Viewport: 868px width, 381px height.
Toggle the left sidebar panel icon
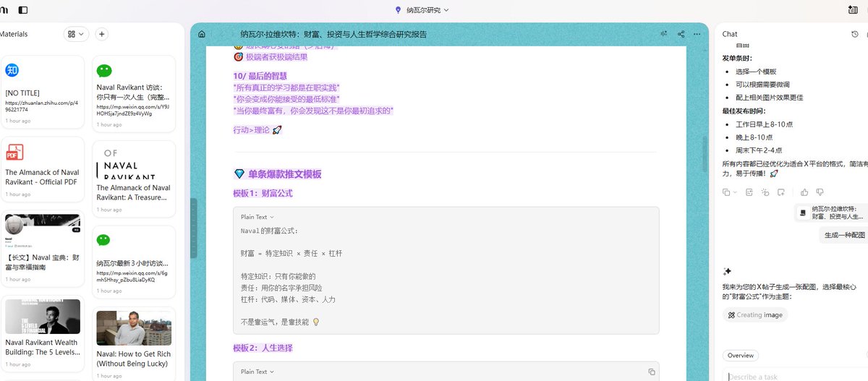[23, 10]
